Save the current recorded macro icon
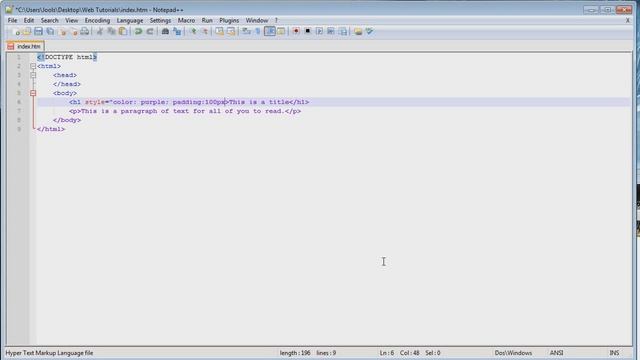 (343, 31)
